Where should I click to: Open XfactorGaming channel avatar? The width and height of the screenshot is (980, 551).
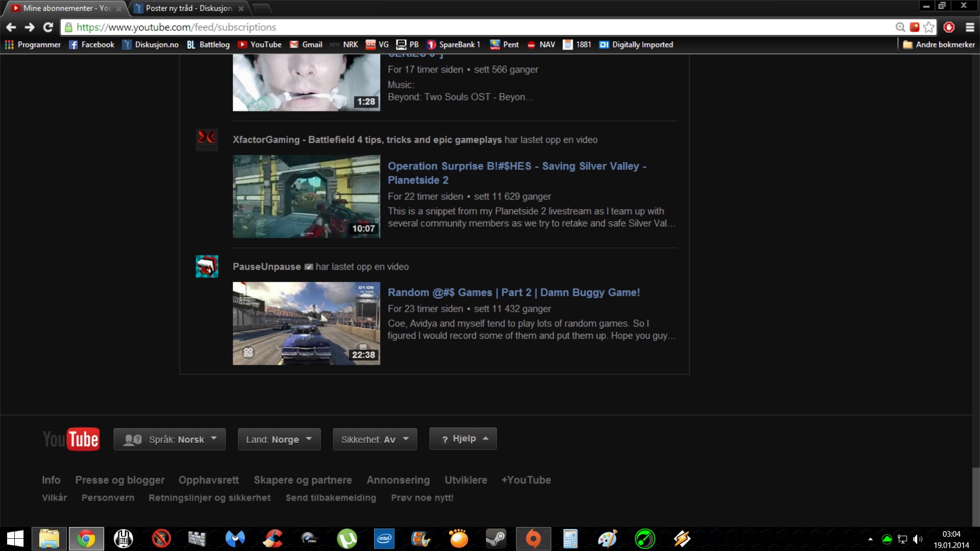(207, 140)
